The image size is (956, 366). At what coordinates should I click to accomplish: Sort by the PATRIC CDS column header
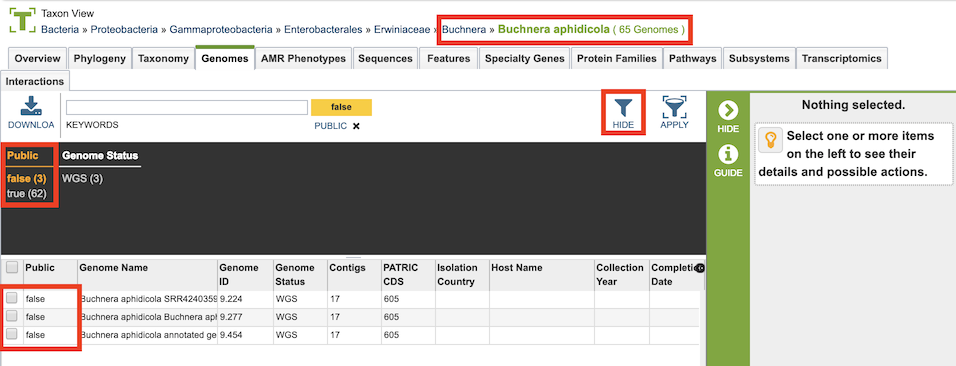tap(408, 274)
